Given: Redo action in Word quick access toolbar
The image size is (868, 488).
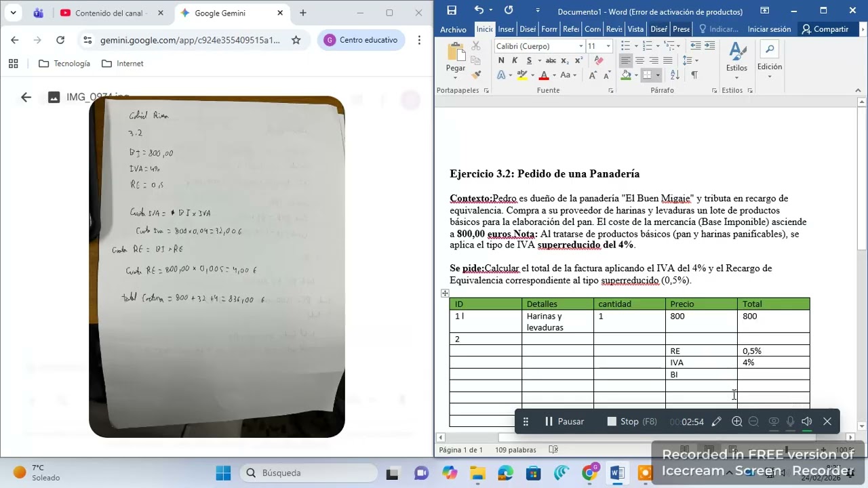Looking at the screenshot, I should point(509,10).
